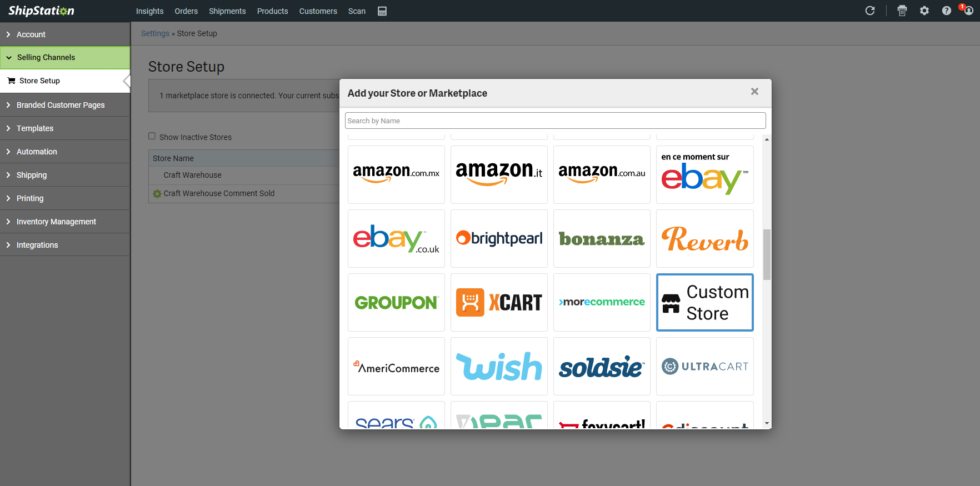Image resolution: width=980 pixels, height=486 pixels.
Task: Open the settings gear in the header
Action: coord(924,11)
